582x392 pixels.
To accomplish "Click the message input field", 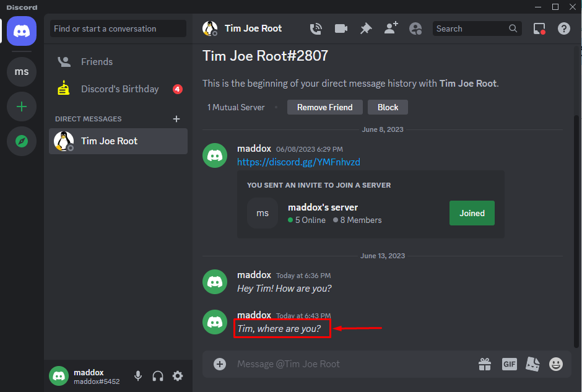I will pos(347,364).
